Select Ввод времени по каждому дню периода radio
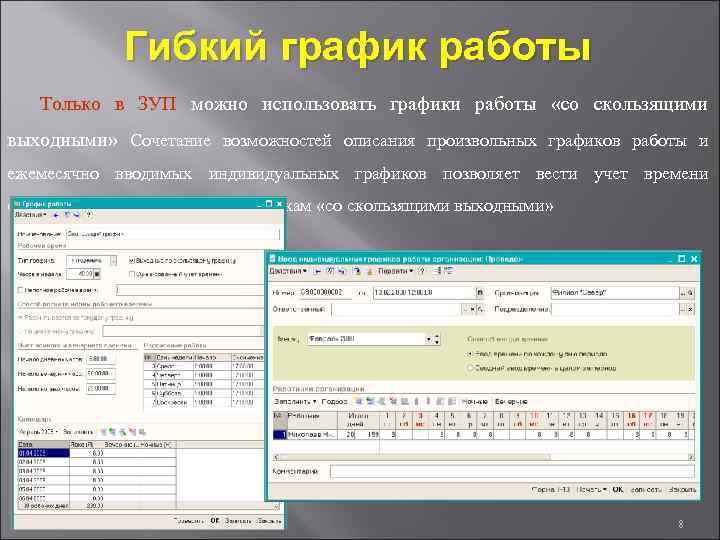This screenshot has width=720, height=540. point(470,354)
